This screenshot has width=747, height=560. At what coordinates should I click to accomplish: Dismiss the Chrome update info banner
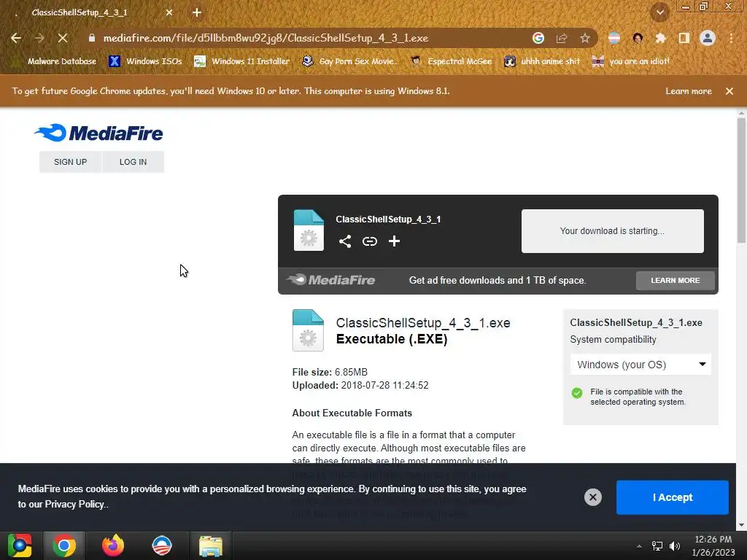tap(729, 91)
